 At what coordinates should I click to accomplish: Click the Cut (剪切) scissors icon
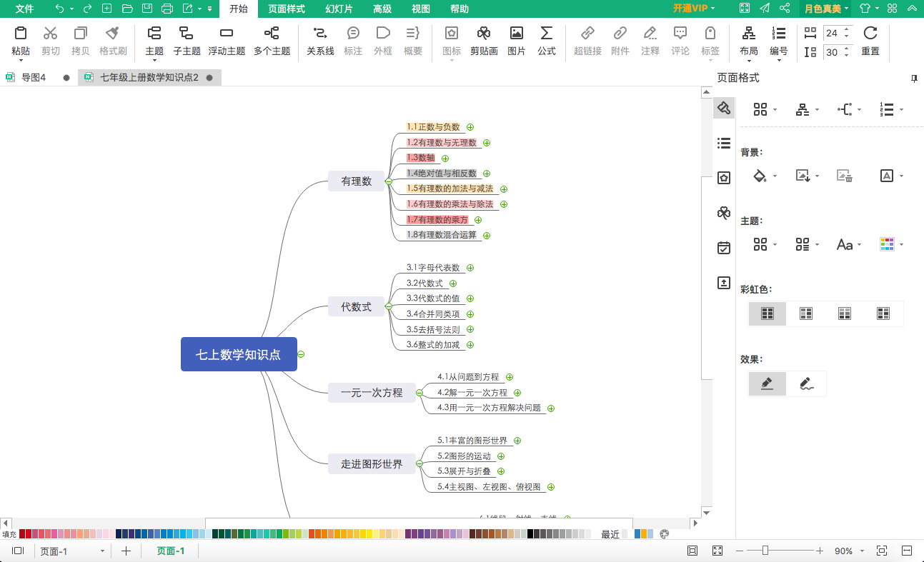(x=50, y=33)
